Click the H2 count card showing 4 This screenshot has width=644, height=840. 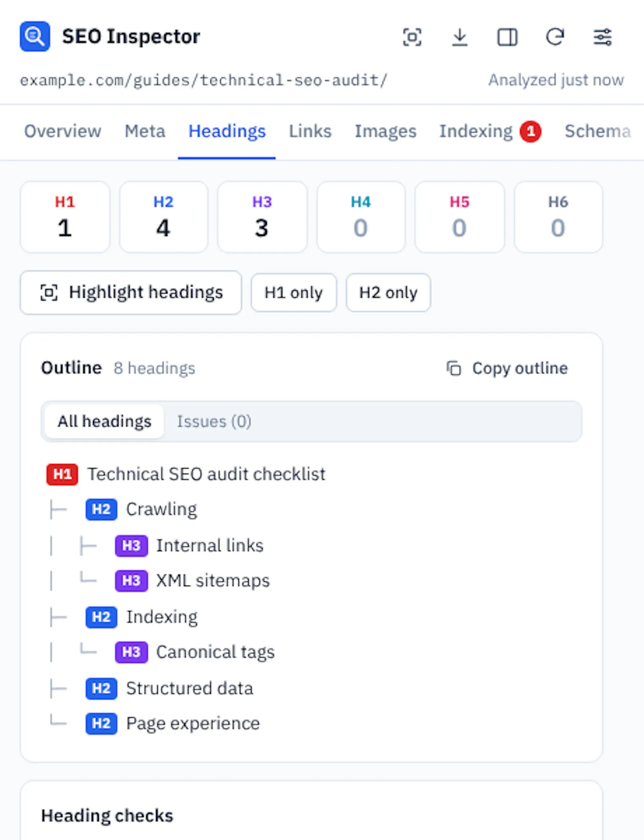tap(163, 217)
